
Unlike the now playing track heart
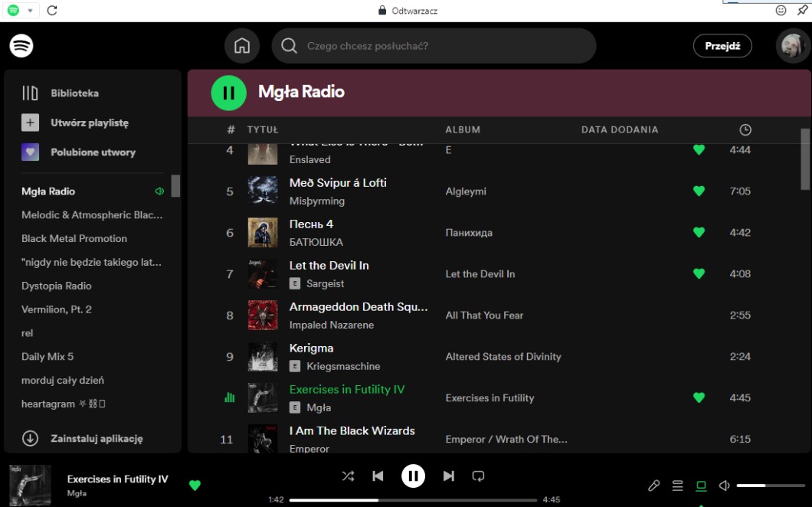[195, 485]
